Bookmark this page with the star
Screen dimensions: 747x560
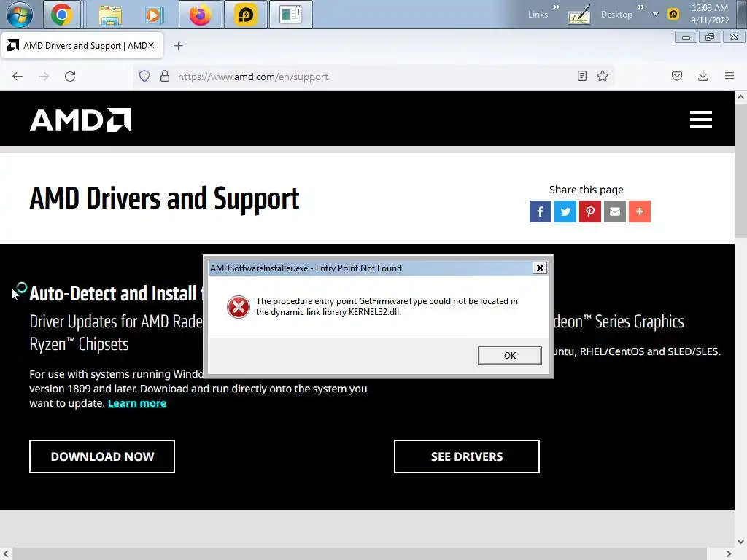point(603,76)
